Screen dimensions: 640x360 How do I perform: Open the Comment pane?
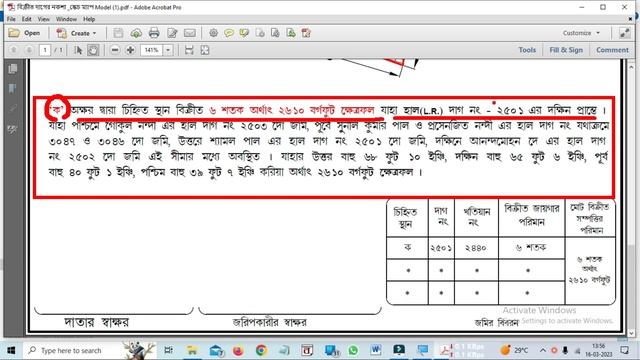pos(612,50)
